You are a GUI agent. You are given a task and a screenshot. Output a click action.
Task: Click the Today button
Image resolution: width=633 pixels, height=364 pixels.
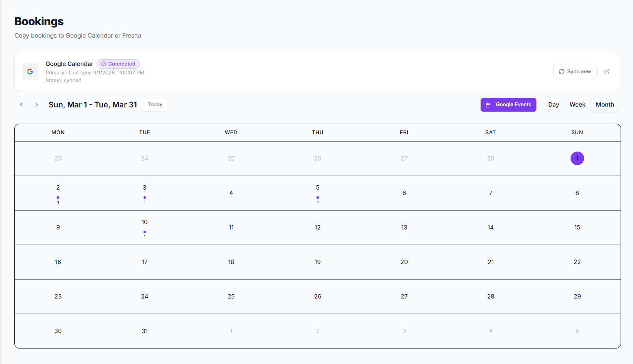pos(155,104)
